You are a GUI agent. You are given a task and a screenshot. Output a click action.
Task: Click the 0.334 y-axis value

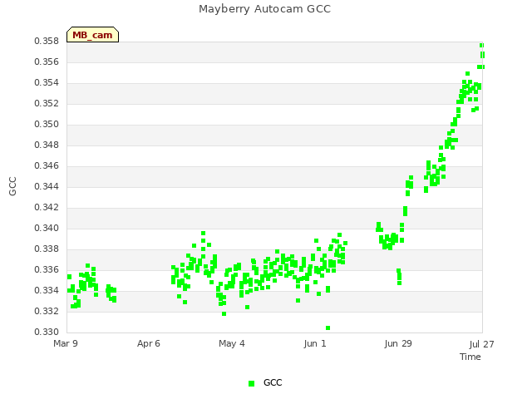coord(47,290)
